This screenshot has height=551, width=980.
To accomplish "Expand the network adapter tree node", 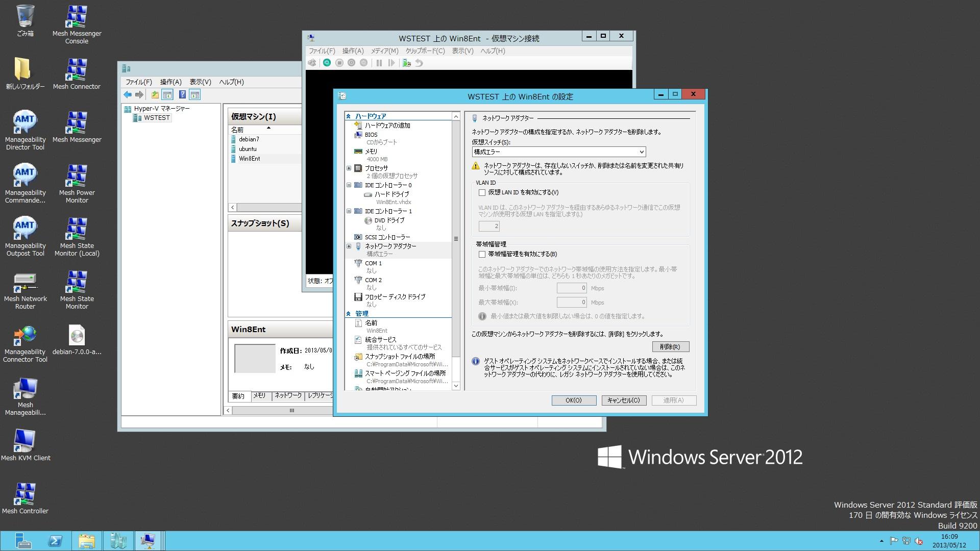I will coord(349,246).
